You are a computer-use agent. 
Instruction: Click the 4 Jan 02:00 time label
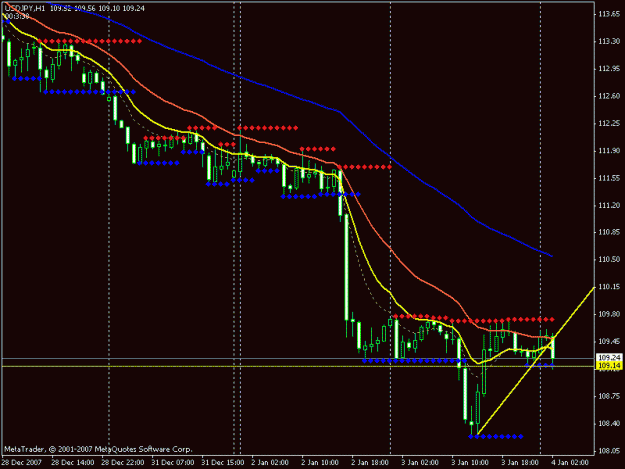point(570,462)
